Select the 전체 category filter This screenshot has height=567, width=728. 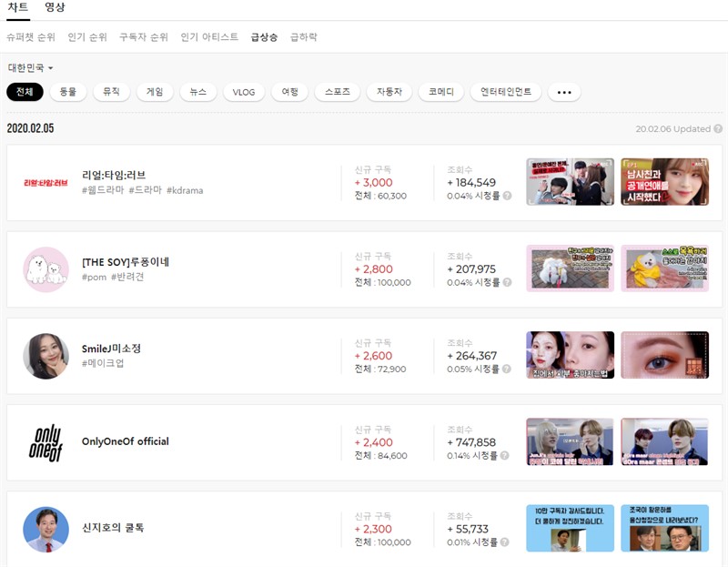[25, 92]
